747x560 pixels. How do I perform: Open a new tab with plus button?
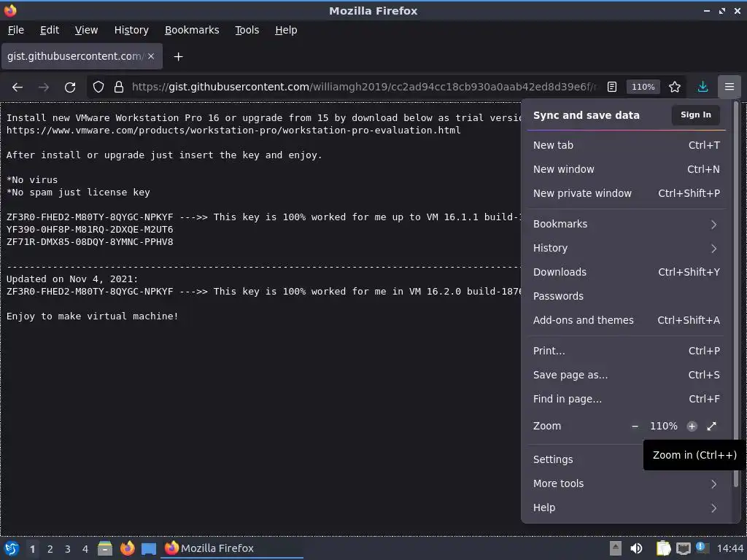tap(178, 57)
